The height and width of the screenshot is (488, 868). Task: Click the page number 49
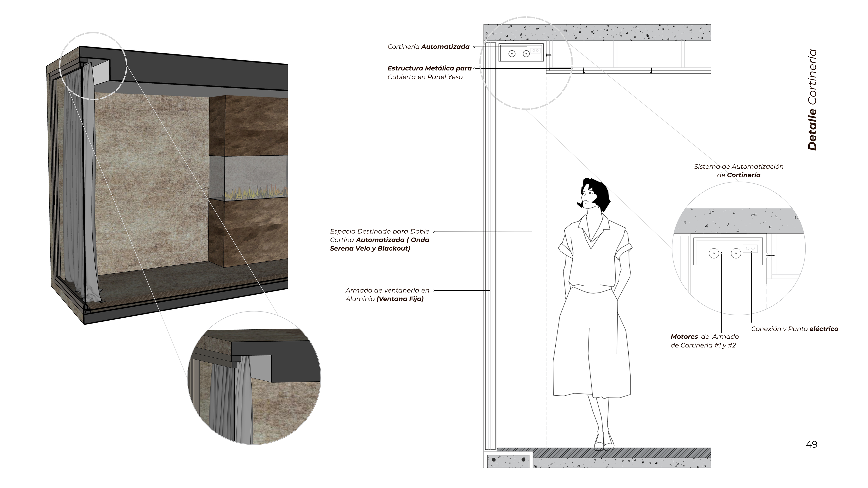pos(811,445)
